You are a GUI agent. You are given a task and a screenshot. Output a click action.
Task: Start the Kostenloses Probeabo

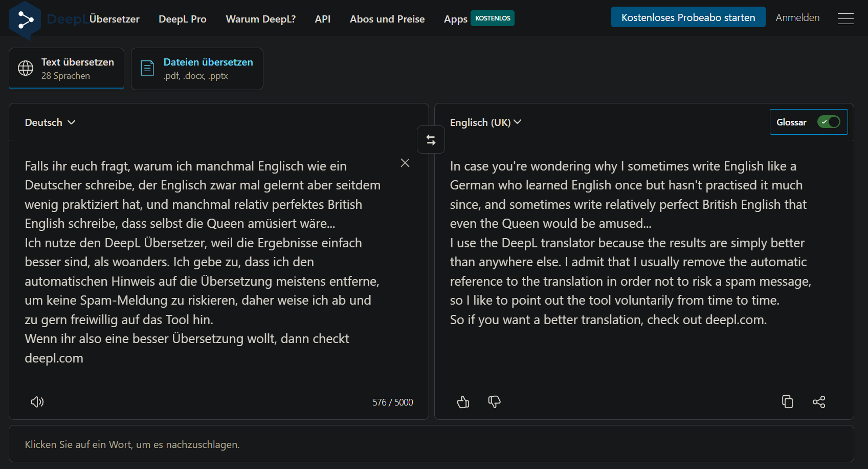[x=688, y=17]
